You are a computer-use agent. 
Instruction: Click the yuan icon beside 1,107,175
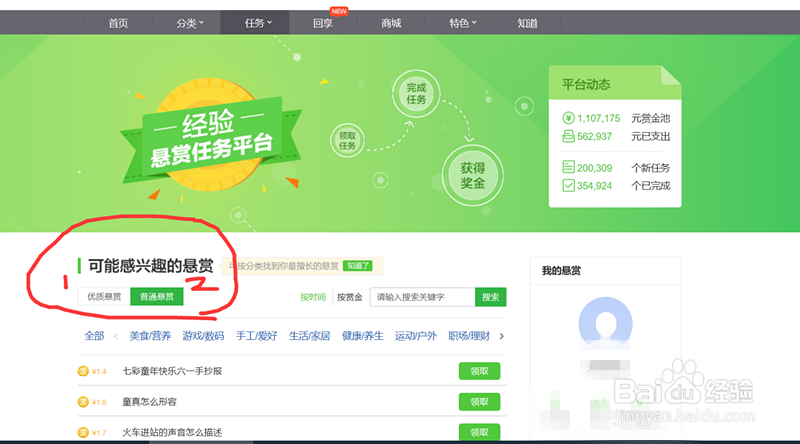coord(568,118)
